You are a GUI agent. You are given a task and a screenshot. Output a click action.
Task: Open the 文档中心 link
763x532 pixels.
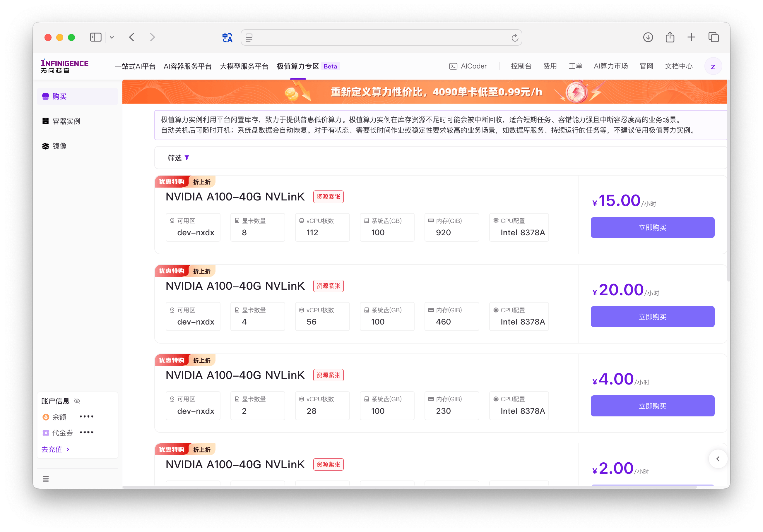[679, 66]
